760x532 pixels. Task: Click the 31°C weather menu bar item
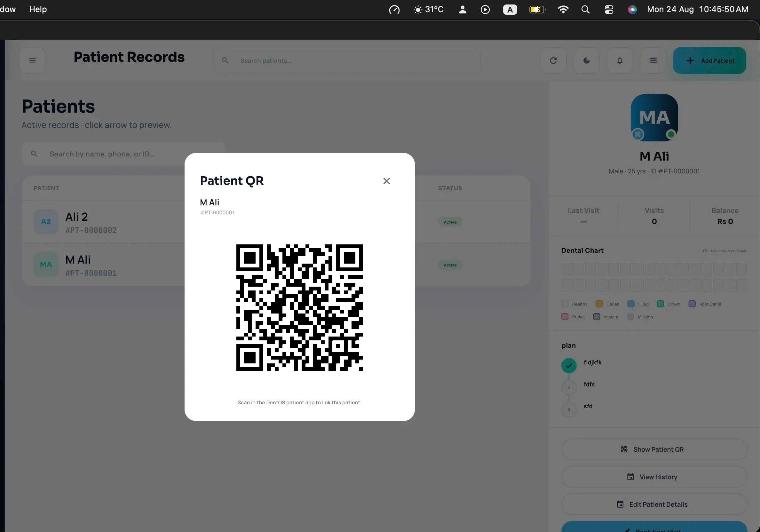tap(428, 9)
